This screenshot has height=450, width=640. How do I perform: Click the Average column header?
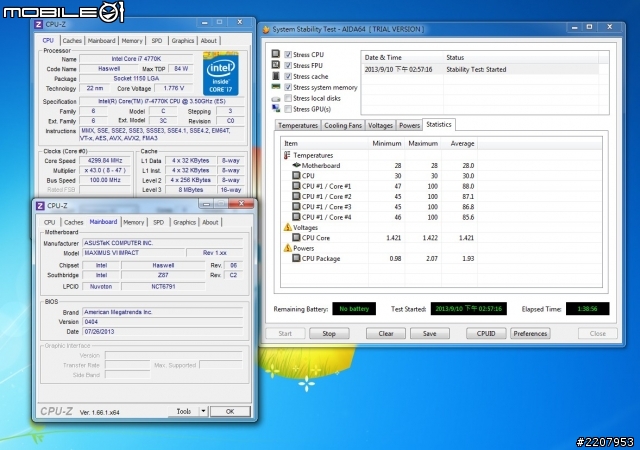[460, 143]
